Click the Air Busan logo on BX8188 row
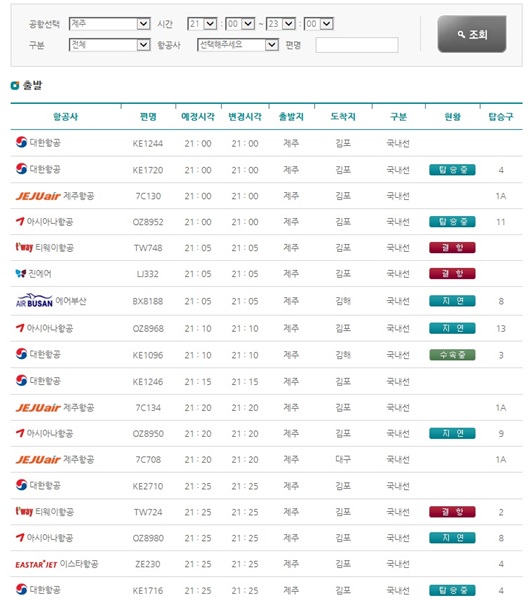Image resolution: width=528 pixels, height=600 pixels. tap(34, 300)
